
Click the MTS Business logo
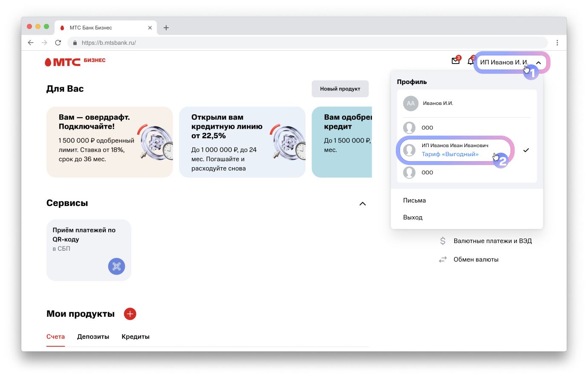pos(75,61)
